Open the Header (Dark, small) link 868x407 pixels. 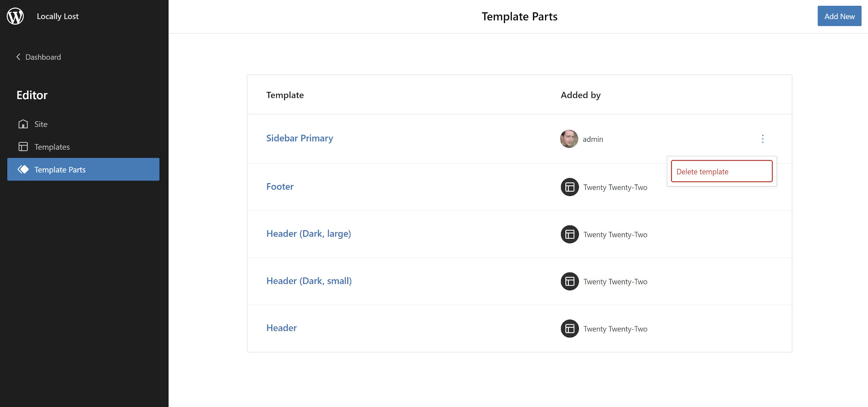[x=309, y=281]
